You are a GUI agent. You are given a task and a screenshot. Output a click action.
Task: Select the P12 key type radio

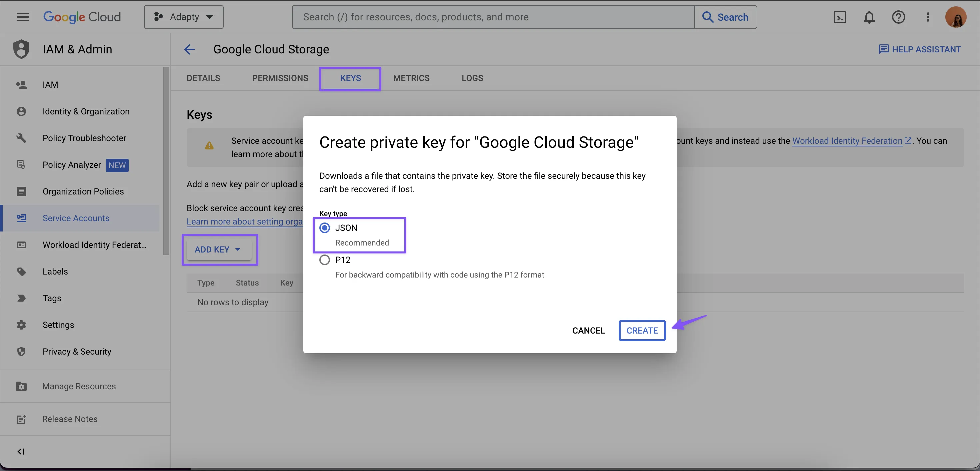[x=325, y=260]
